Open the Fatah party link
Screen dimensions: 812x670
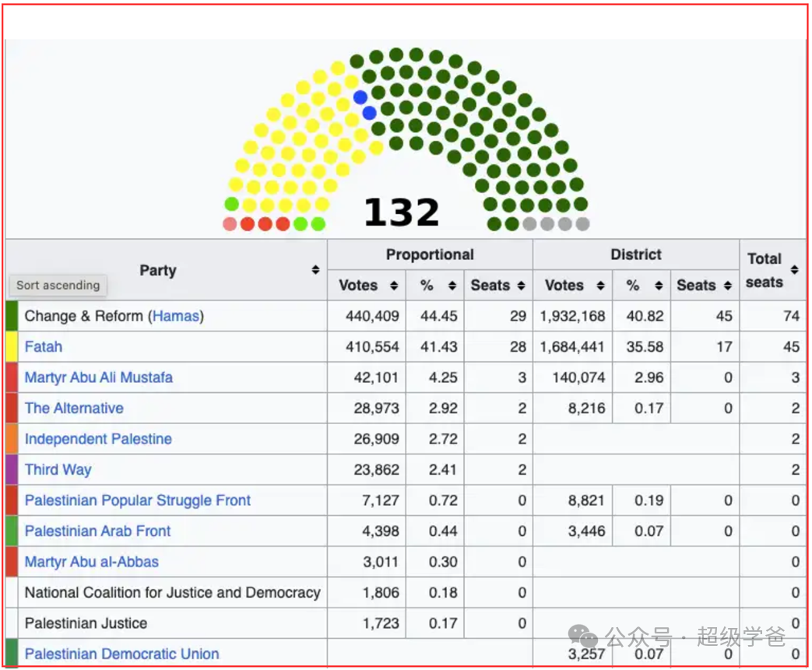[x=44, y=347]
